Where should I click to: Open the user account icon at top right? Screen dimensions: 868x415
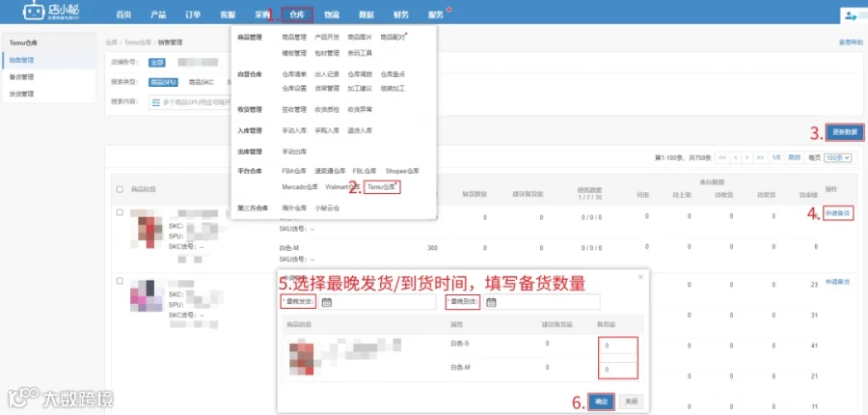[851, 16]
